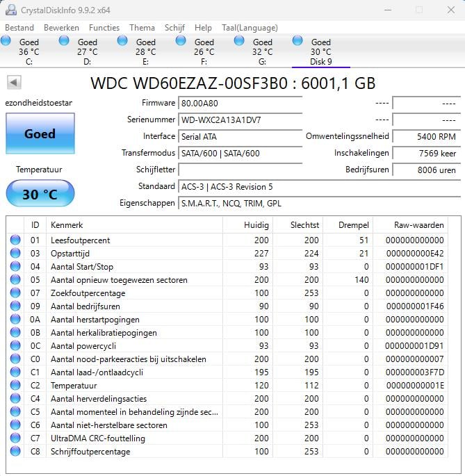Click status orb of herverdelingsacties row

click(15, 398)
